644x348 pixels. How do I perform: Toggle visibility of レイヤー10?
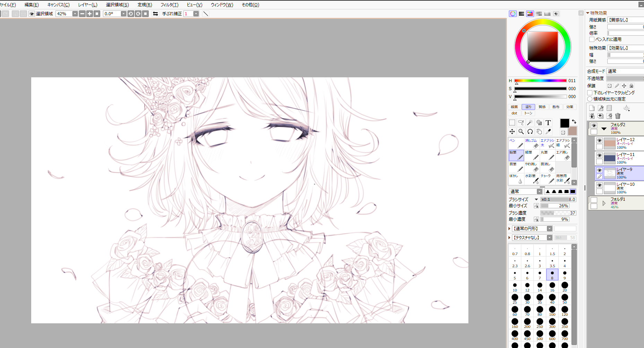click(x=599, y=185)
